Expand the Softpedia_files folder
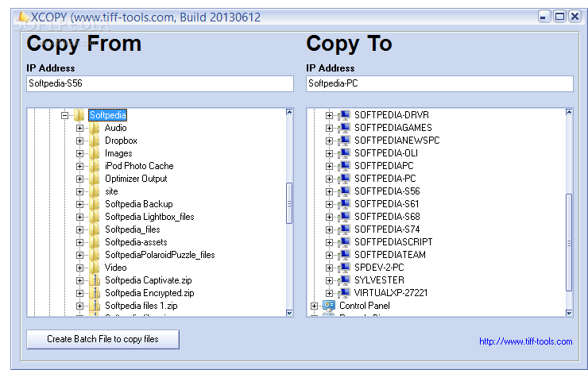Screen dimensions: 588x370 point(79,229)
